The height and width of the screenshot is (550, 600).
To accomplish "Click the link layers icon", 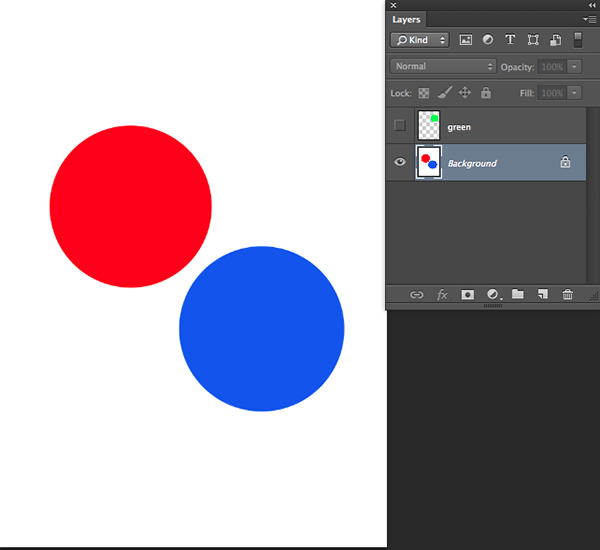I will click(416, 294).
